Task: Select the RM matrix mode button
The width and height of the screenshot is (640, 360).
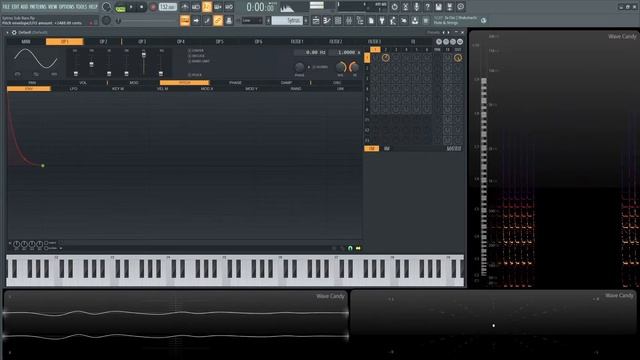Action: point(387,149)
